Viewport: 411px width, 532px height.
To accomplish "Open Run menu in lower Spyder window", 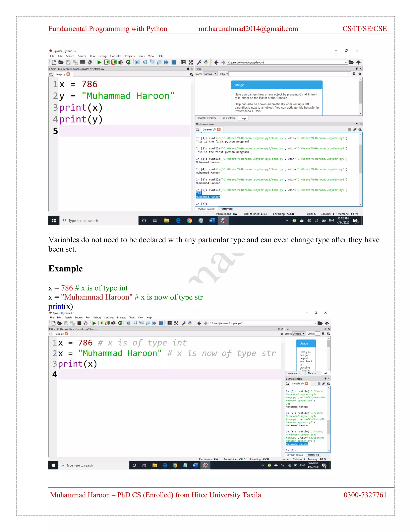I will [x=88, y=318].
